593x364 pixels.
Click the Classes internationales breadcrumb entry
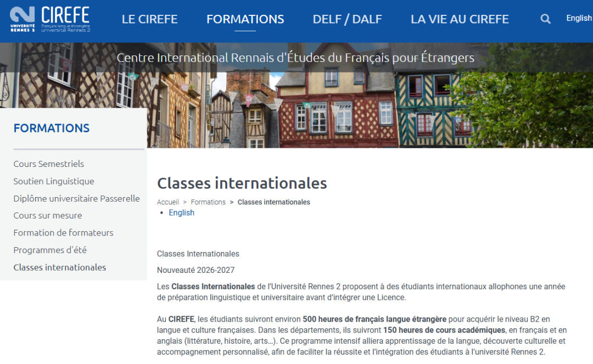[x=273, y=201]
